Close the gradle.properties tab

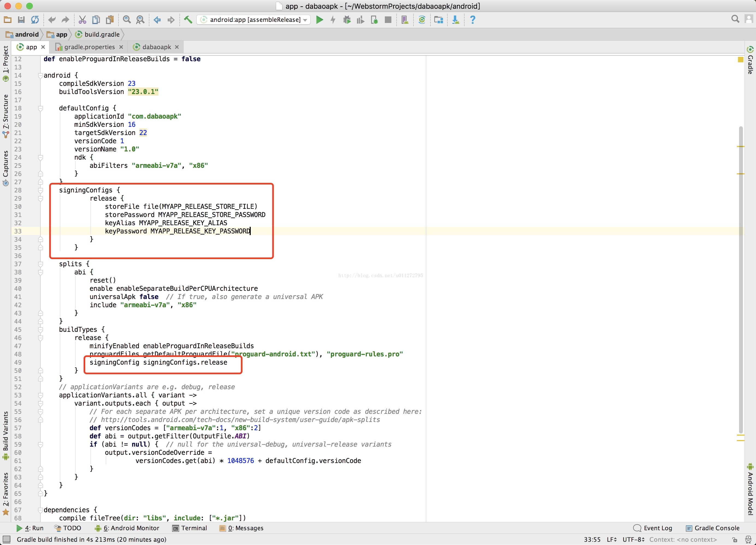[x=121, y=47]
